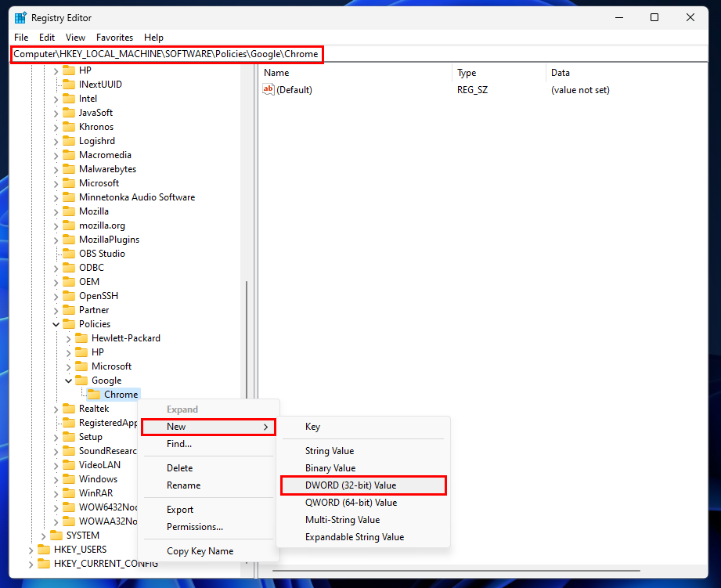Select Permissions... in context menu
Screen dimensions: 721x588
[x=209, y=527]
